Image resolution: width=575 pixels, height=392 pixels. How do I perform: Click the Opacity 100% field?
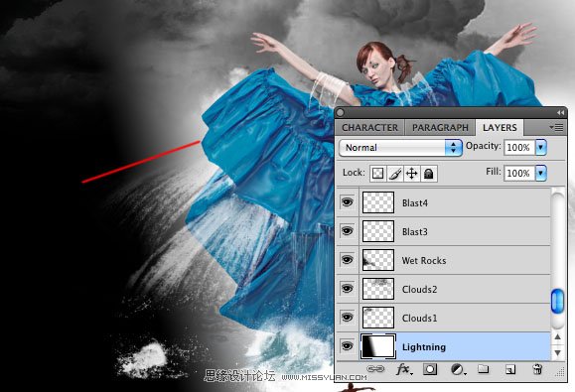[519, 148]
